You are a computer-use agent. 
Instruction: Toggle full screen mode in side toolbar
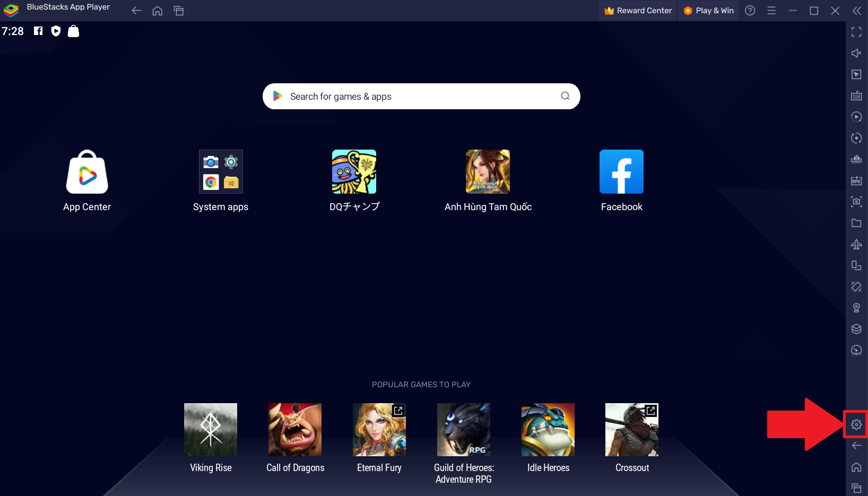coord(856,32)
